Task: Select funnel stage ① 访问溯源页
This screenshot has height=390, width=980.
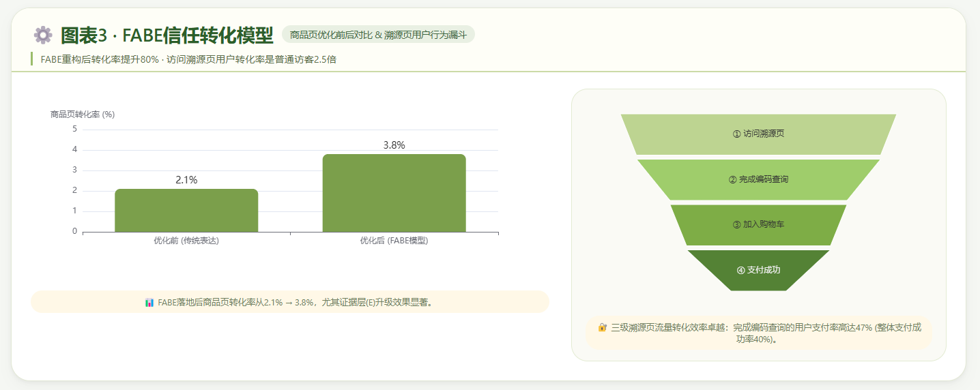Action: click(758, 134)
